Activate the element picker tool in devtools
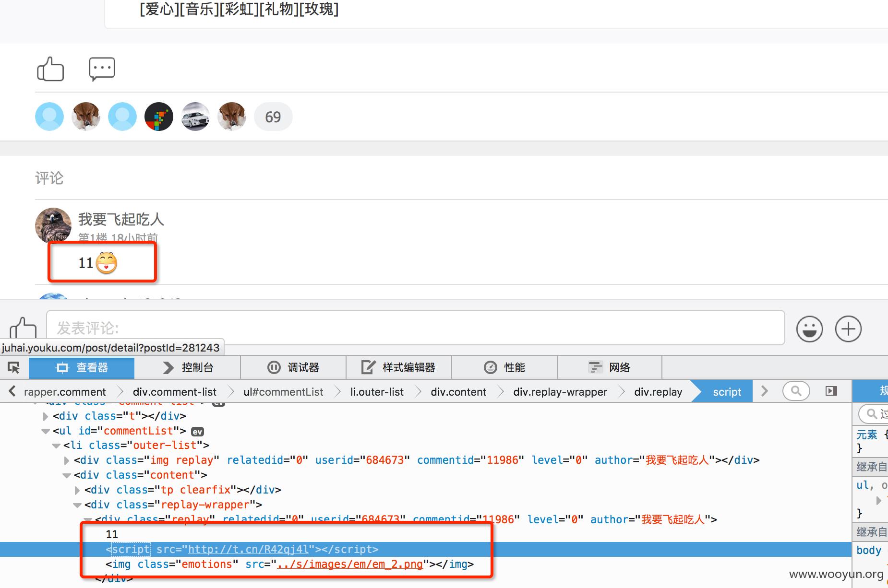The height and width of the screenshot is (588, 888). (14, 368)
